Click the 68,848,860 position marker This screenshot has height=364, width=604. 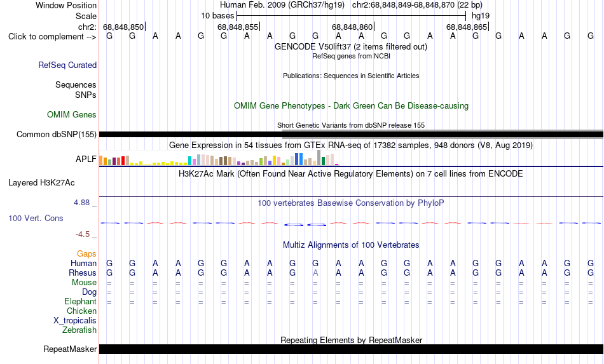pos(353,27)
